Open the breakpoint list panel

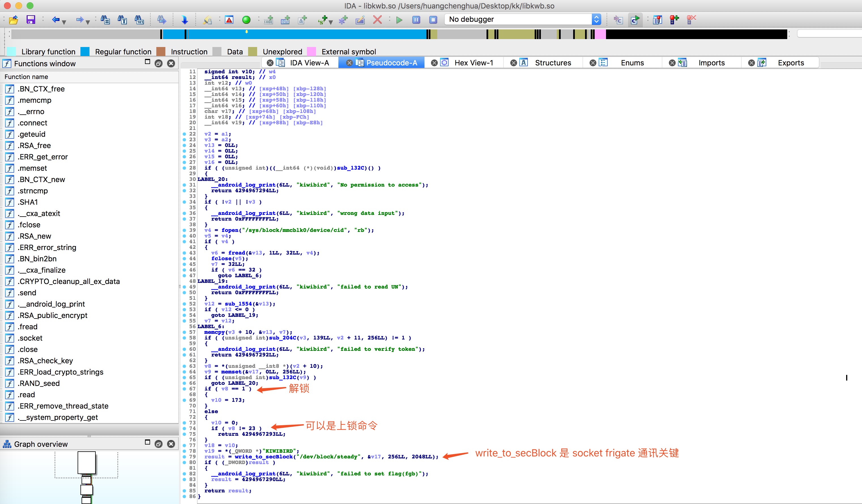tap(658, 20)
